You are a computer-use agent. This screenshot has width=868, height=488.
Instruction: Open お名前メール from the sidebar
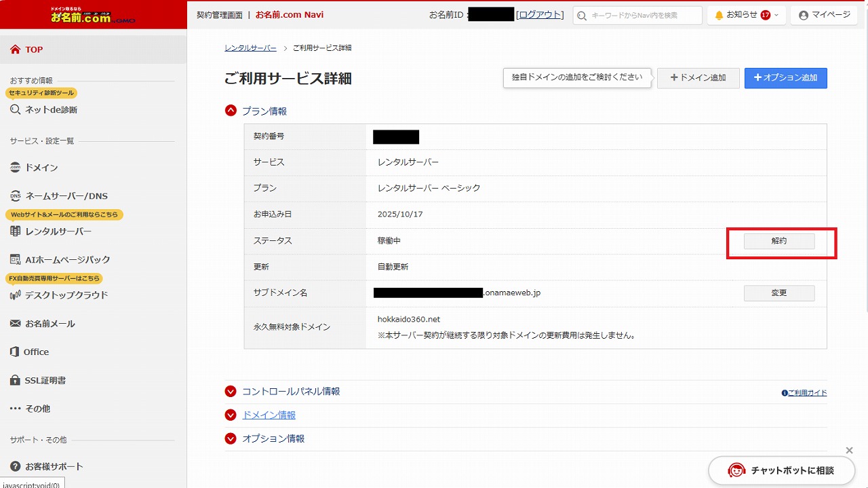tap(50, 324)
